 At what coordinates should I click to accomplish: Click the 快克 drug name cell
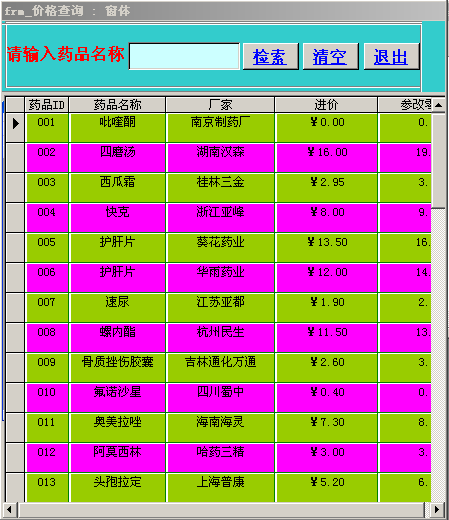coord(118,218)
